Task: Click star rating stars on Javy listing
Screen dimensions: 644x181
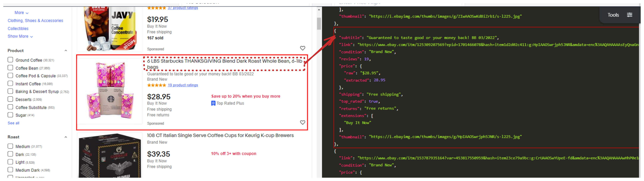Action: pyautogui.click(x=157, y=8)
